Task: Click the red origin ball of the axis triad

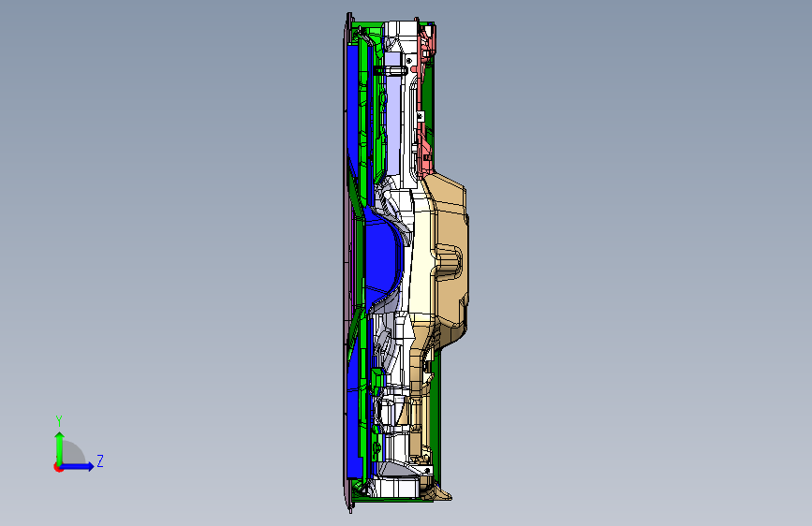Action: tap(57, 467)
